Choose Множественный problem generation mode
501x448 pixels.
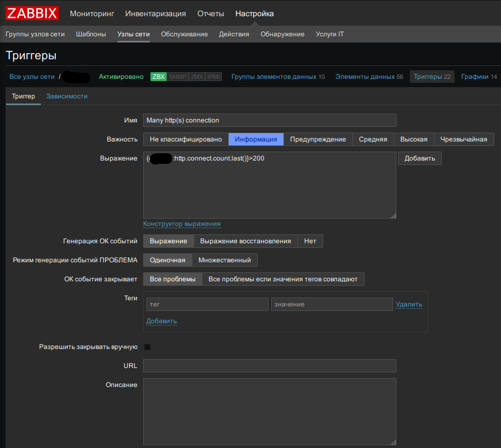tap(225, 260)
